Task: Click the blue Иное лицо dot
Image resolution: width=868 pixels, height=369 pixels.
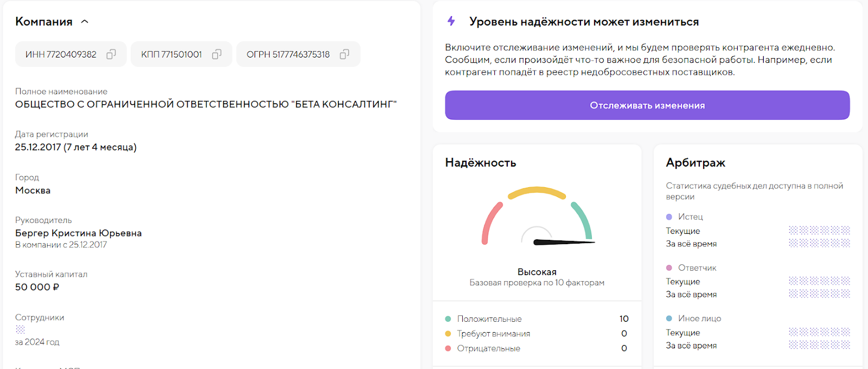Action: point(669,319)
